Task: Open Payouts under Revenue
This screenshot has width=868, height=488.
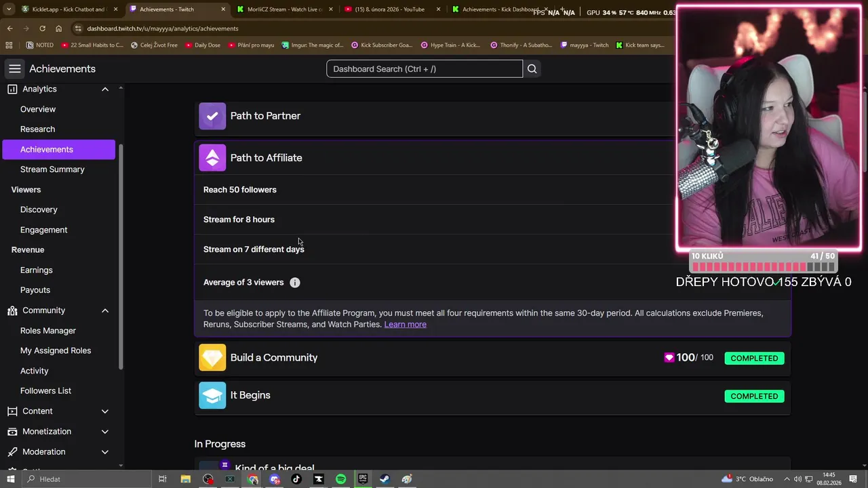Action: coord(35,290)
